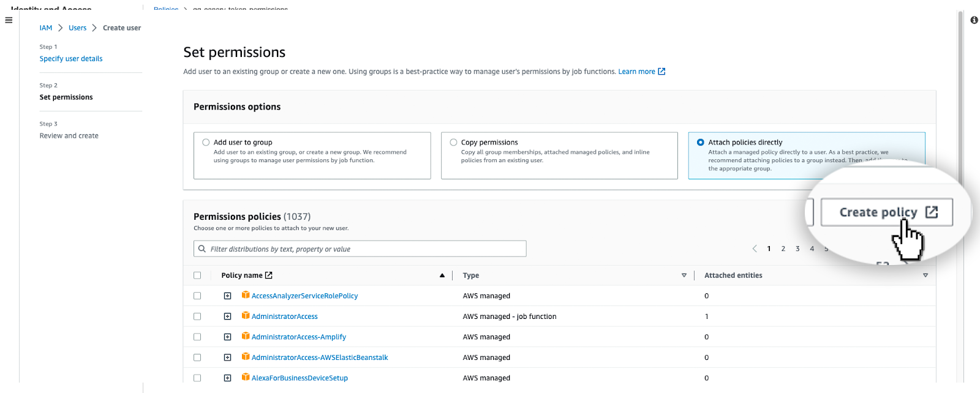Click Create user breadcrumb text
980x393 pixels.
(122, 28)
